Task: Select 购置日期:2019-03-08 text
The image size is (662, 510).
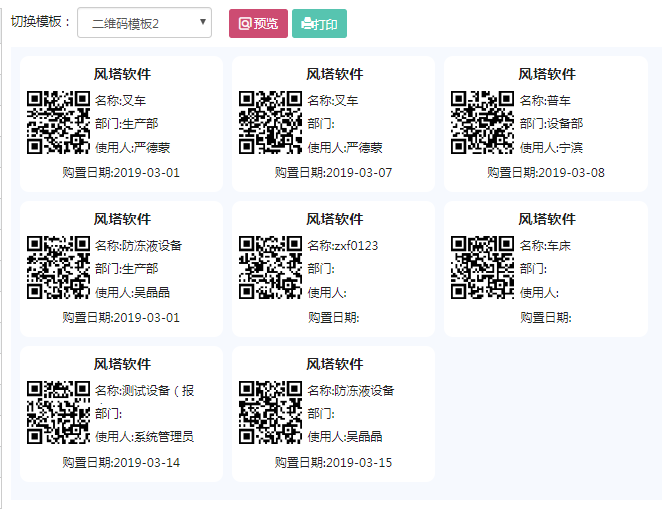Action: (546, 173)
